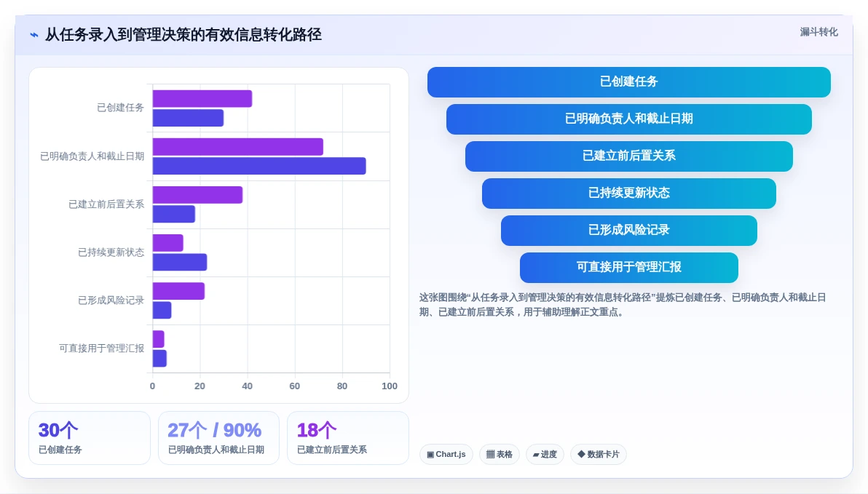Select the 已持续更新状态 funnel stage

point(629,193)
